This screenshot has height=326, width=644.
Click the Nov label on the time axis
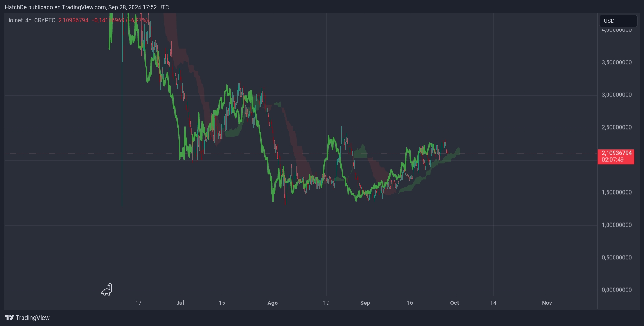click(x=547, y=303)
